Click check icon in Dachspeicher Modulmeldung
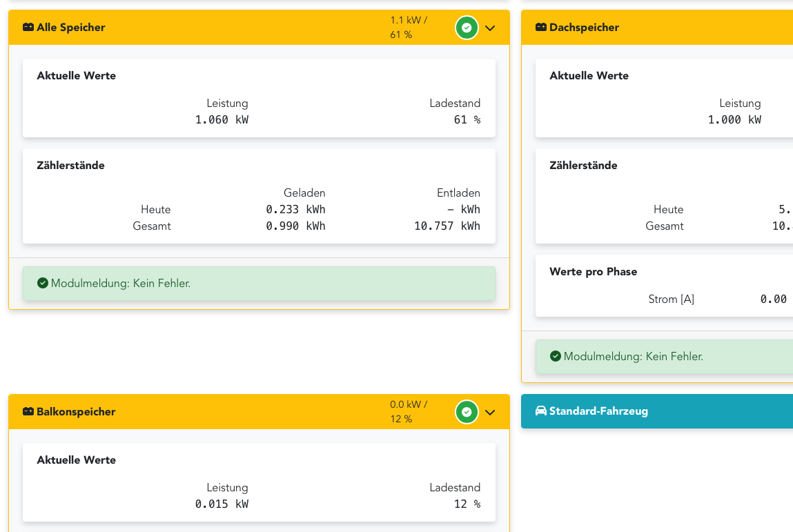This screenshot has width=793, height=532. [x=556, y=356]
